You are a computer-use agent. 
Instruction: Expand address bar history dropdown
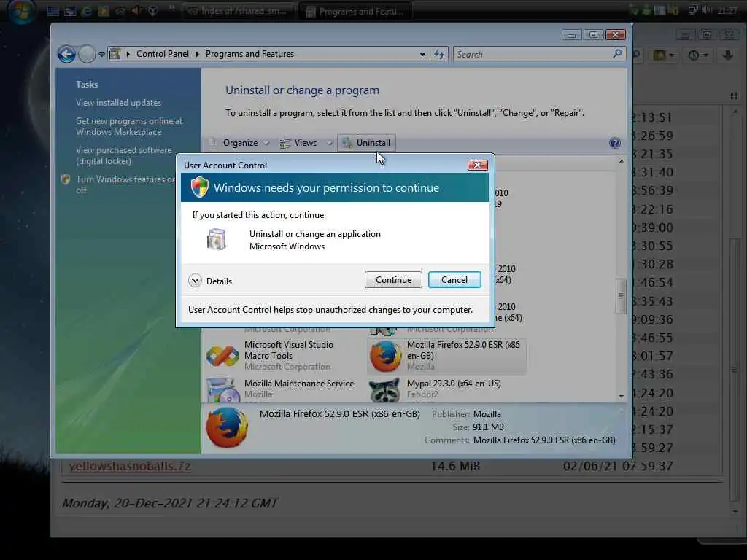[422, 55]
